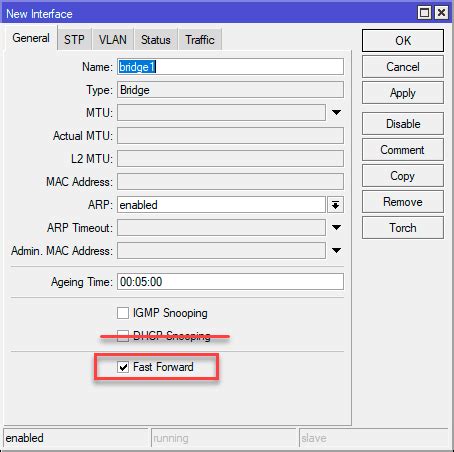
Task: Uncheck the Fast Forward checkbox
Action: (123, 367)
